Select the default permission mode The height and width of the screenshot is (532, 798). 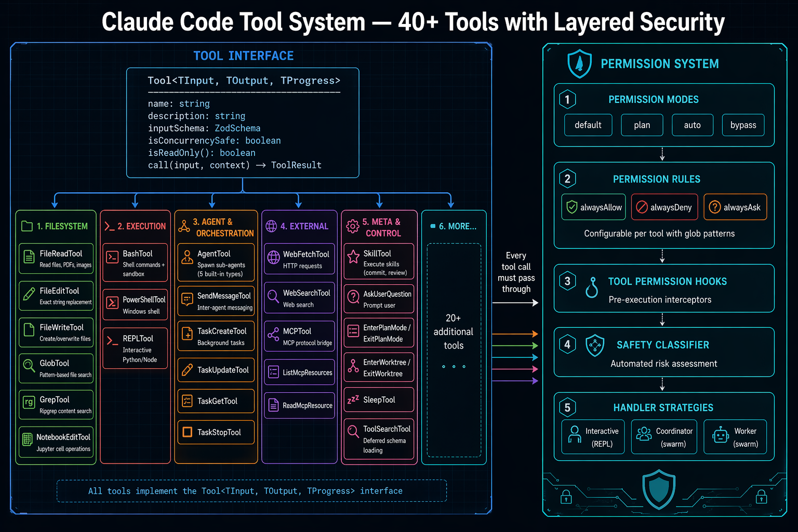pos(588,125)
